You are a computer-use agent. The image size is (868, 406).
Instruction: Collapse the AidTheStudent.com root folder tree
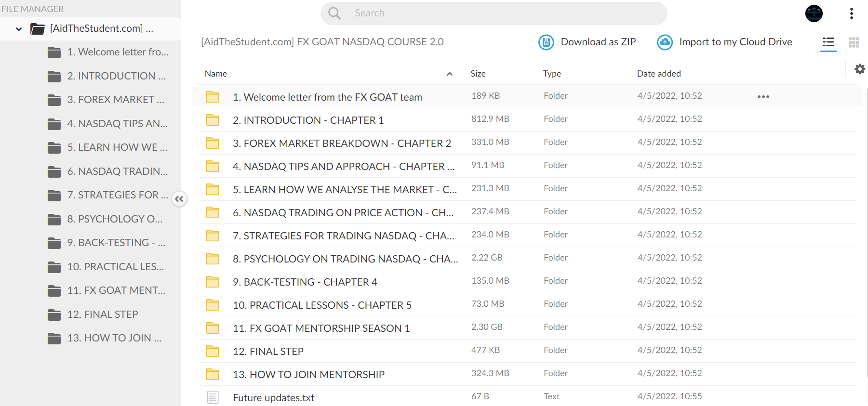pos(19,29)
